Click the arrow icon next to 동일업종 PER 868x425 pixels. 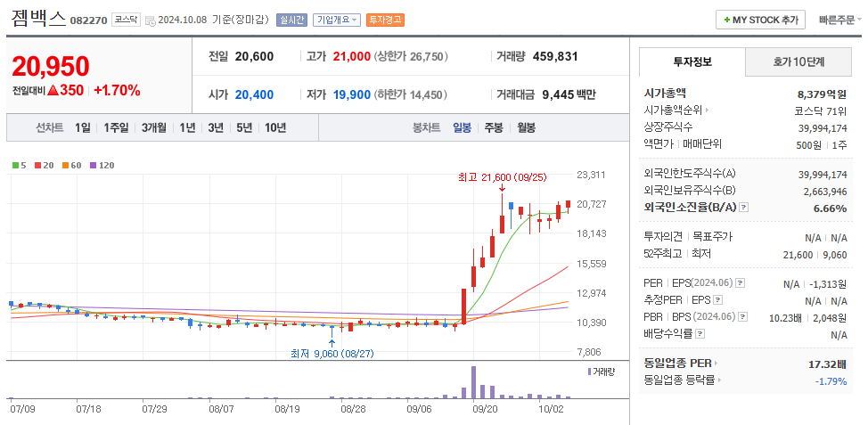tap(716, 364)
